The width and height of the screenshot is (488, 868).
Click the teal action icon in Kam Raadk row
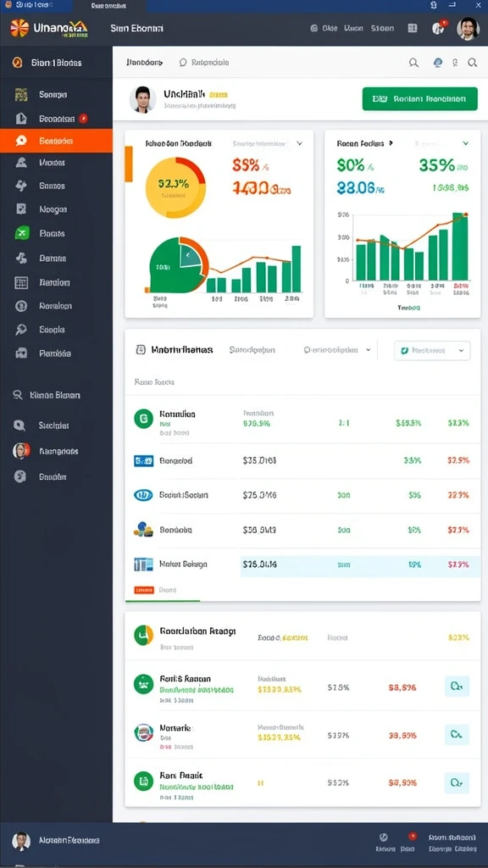pos(457,782)
